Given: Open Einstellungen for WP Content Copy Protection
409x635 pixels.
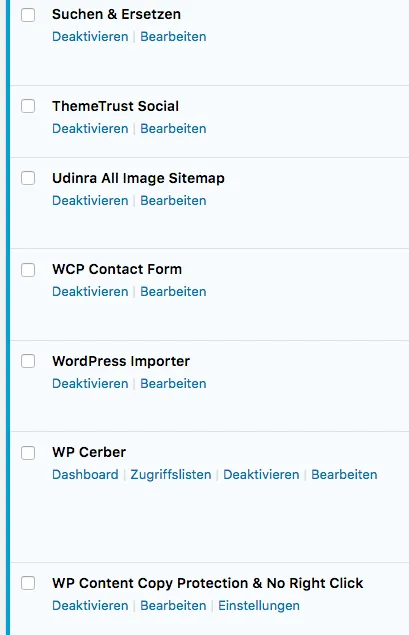Looking at the screenshot, I should point(259,605).
